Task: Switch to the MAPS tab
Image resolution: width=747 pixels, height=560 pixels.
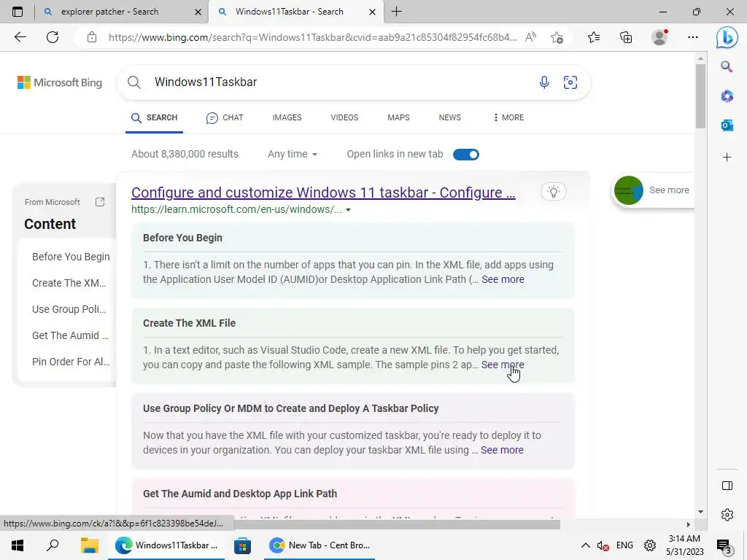Action: (398, 117)
